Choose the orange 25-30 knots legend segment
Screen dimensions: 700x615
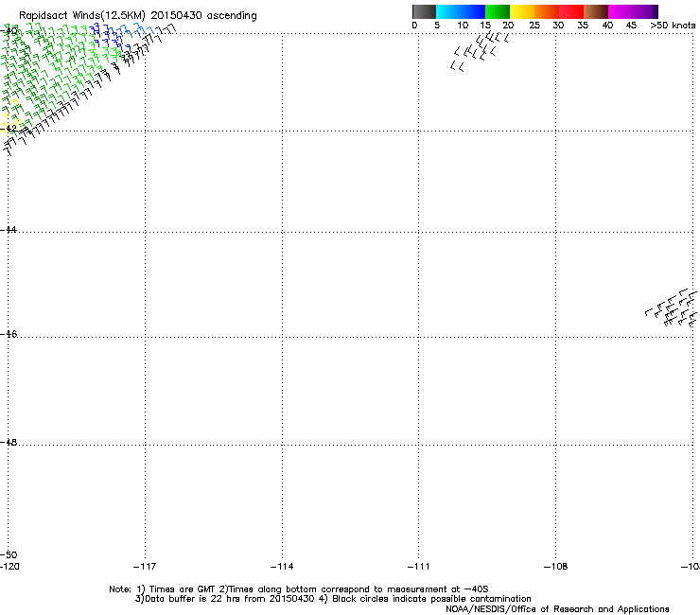[x=547, y=11]
